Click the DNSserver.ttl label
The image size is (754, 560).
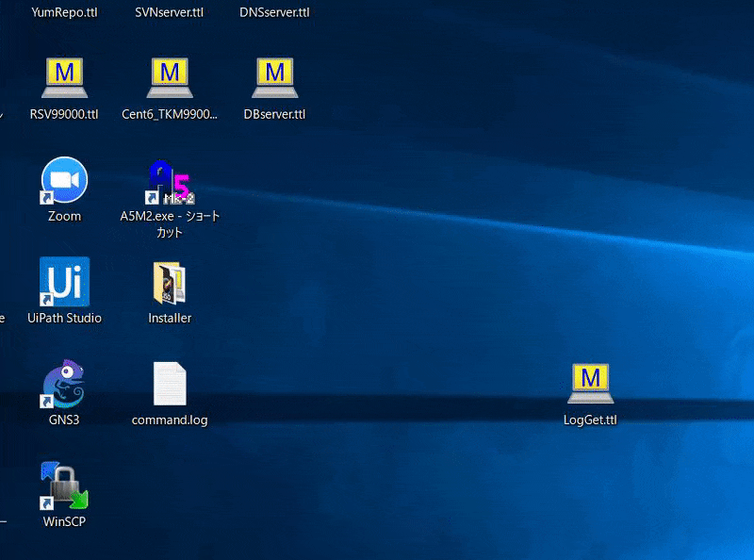click(x=274, y=12)
